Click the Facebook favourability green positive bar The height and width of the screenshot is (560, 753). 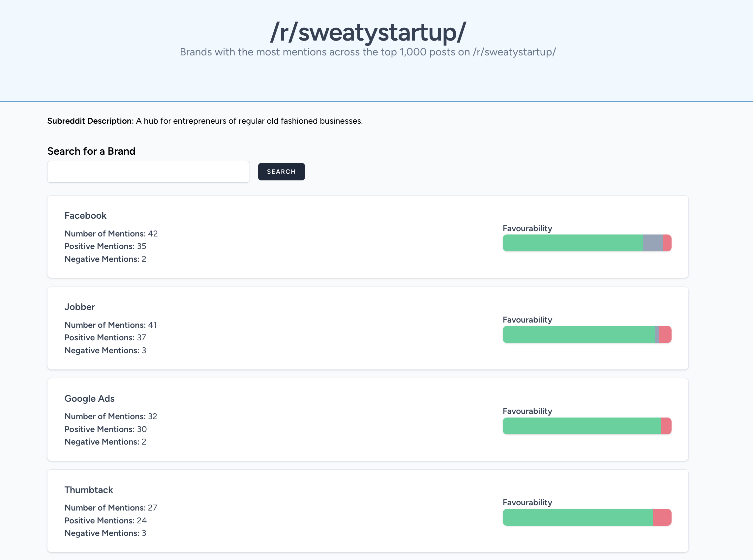tap(573, 243)
